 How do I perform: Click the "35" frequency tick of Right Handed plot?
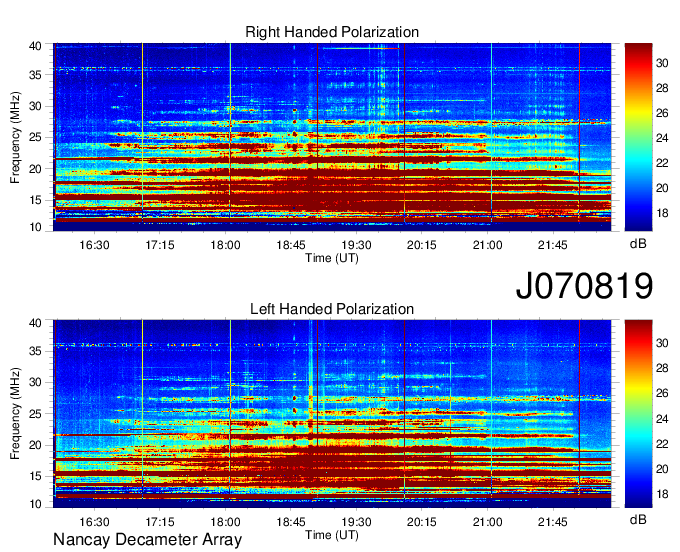point(35,75)
